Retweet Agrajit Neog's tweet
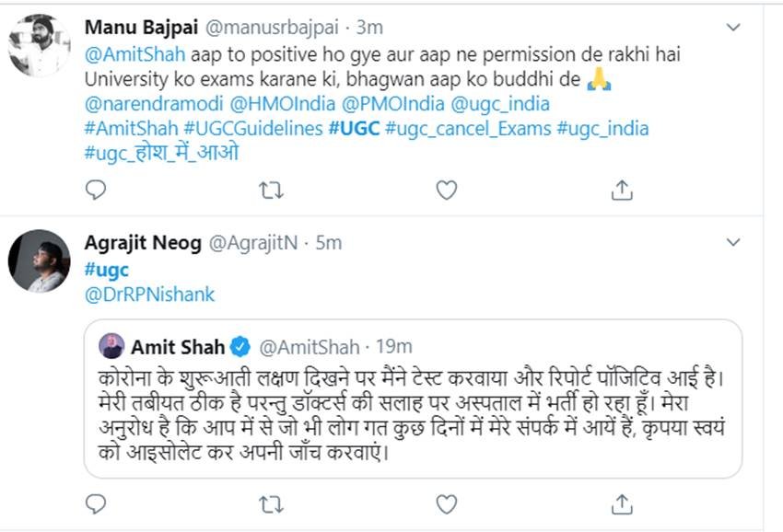The width and height of the screenshot is (783, 532). pos(270,503)
